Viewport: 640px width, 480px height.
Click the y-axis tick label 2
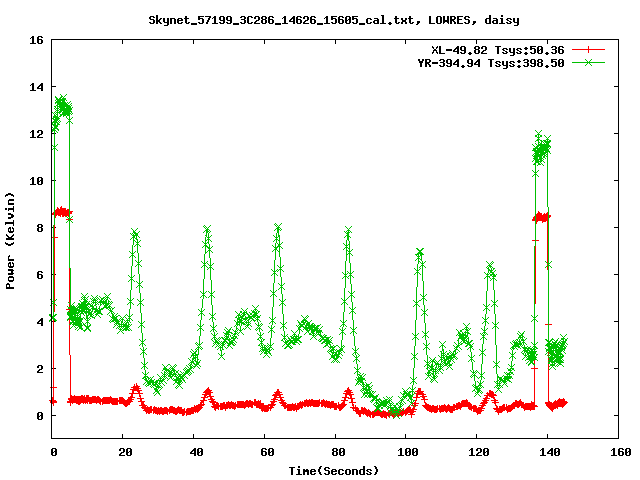(x=40, y=369)
